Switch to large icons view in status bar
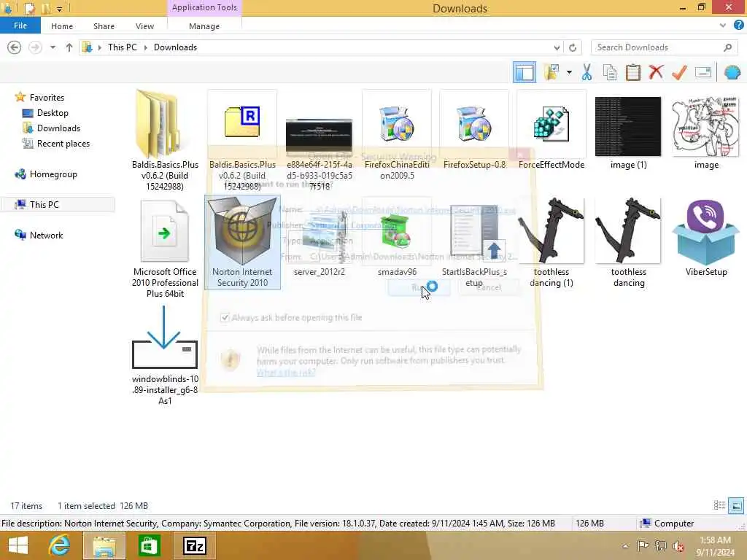747x560 pixels. click(x=735, y=506)
